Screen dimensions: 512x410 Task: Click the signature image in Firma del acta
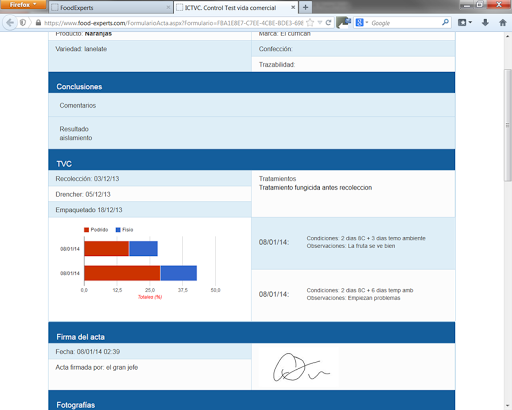coord(298,367)
